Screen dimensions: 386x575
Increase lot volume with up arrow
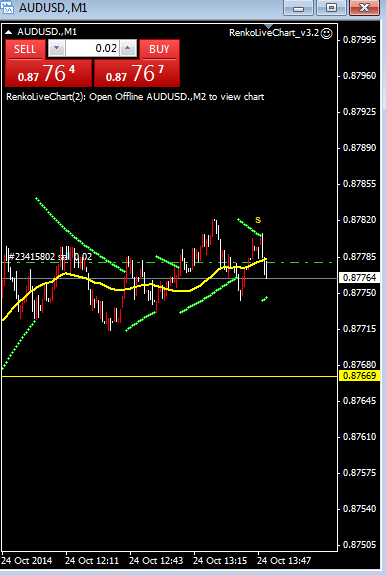tap(128, 48)
